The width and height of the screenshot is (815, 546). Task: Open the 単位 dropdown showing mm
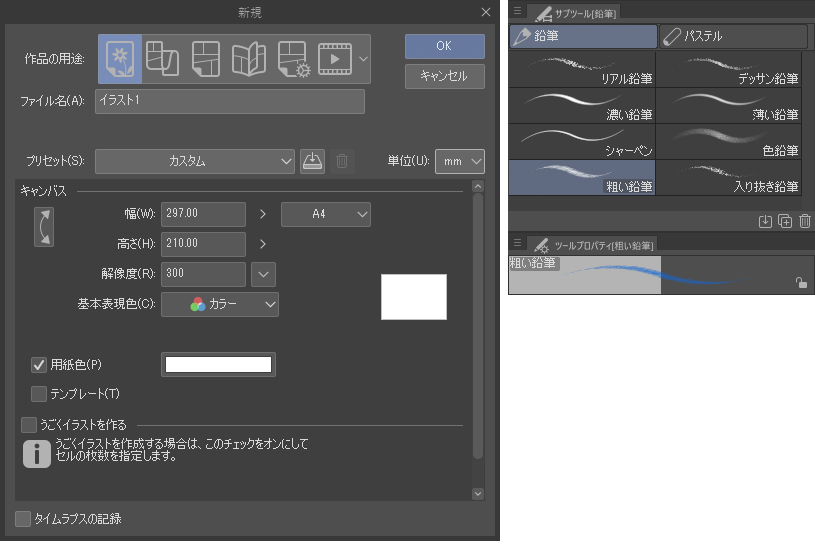[x=461, y=161]
